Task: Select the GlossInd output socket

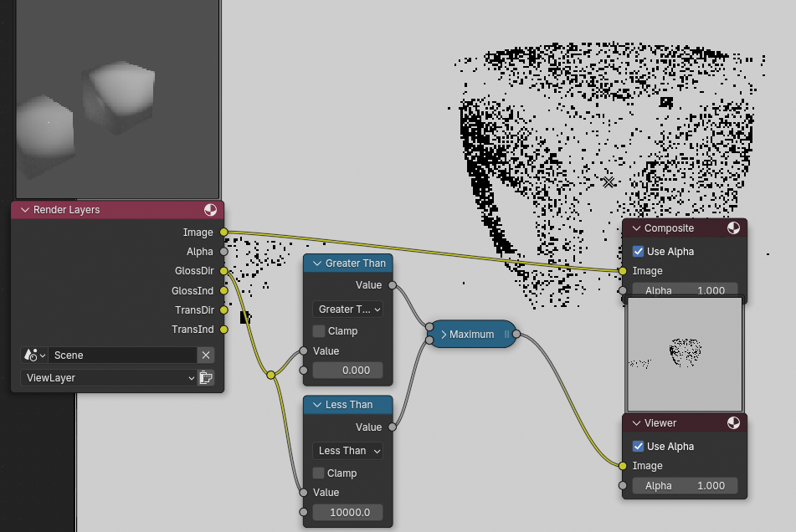Action: [x=223, y=290]
